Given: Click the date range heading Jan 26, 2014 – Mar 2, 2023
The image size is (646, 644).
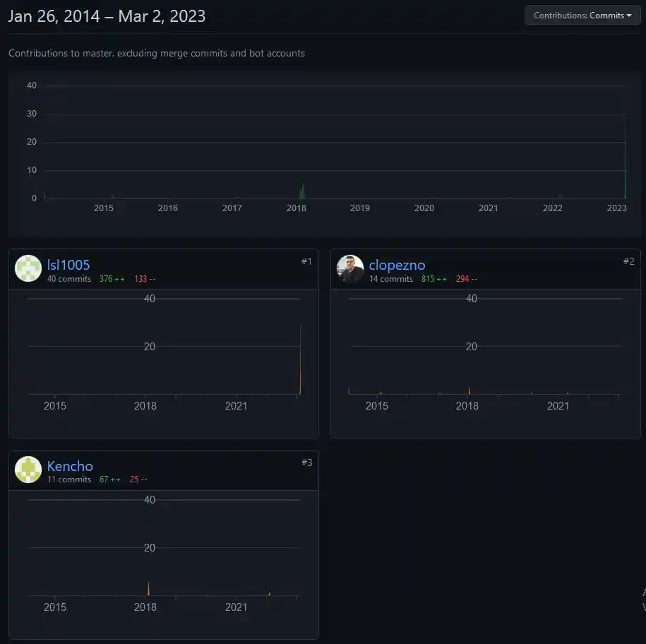Looking at the screenshot, I should (107, 16).
